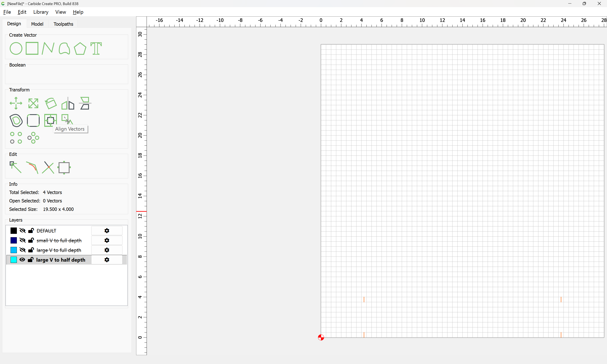Show the hidden DEFAULT layer
The width and height of the screenshot is (607, 364).
23,231
